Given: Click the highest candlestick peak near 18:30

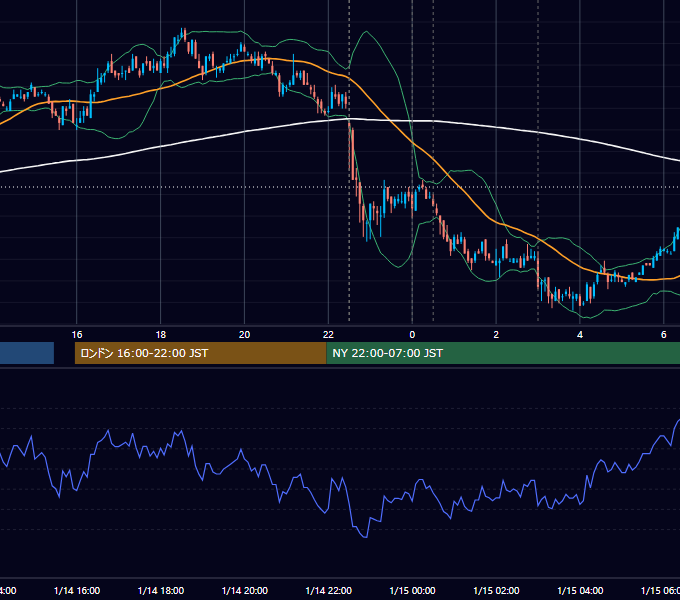Looking at the screenshot, I should 183,34.
